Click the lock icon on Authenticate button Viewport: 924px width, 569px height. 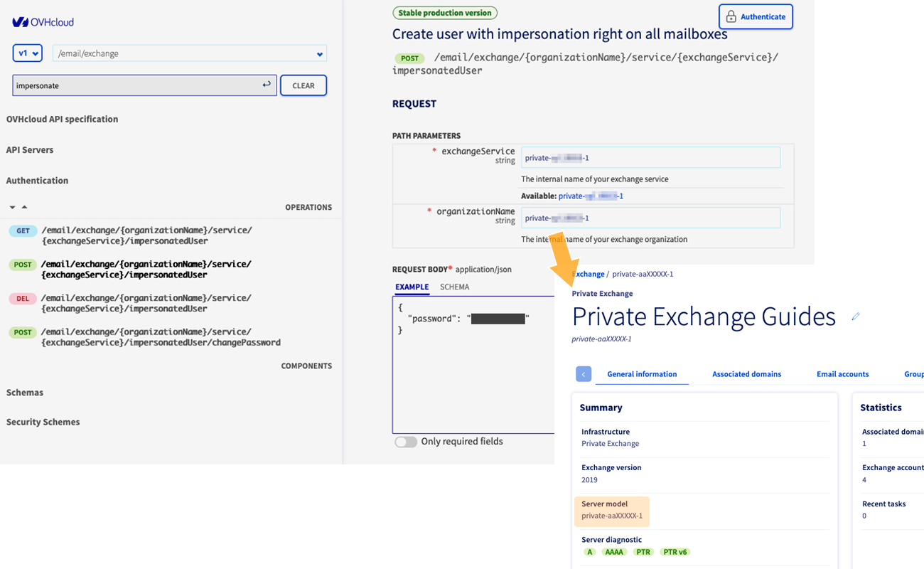click(731, 16)
